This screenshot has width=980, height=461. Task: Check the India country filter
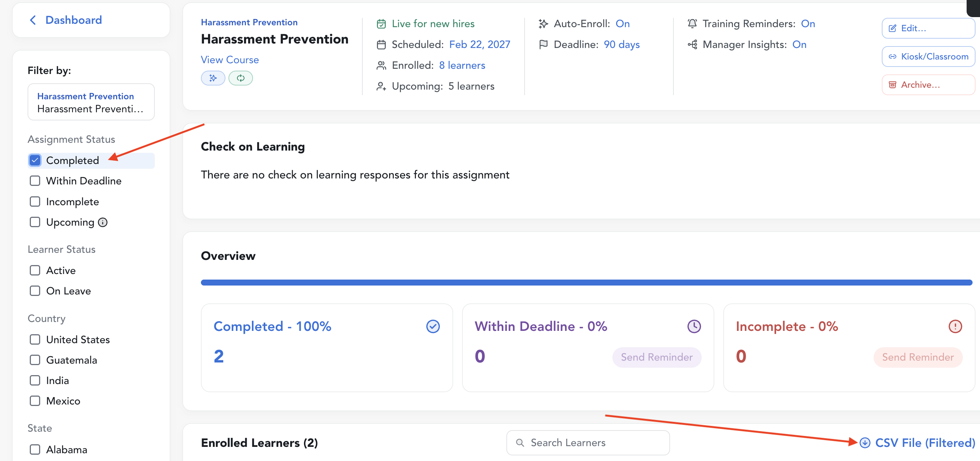[x=35, y=381]
